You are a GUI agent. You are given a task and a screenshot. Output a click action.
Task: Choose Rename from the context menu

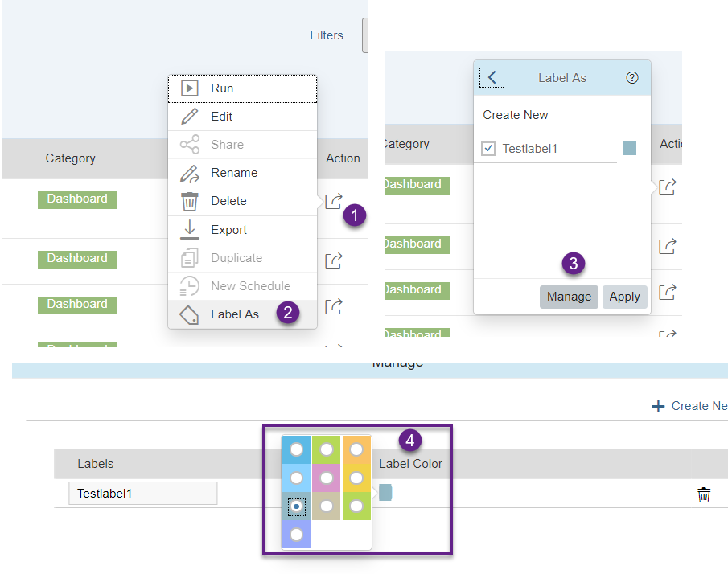pos(242,173)
